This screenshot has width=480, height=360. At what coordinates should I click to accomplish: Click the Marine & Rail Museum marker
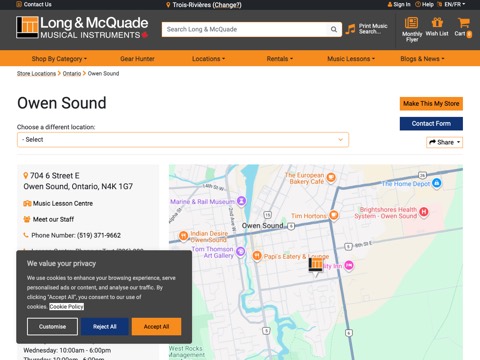pyautogui.click(x=241, y=201)
